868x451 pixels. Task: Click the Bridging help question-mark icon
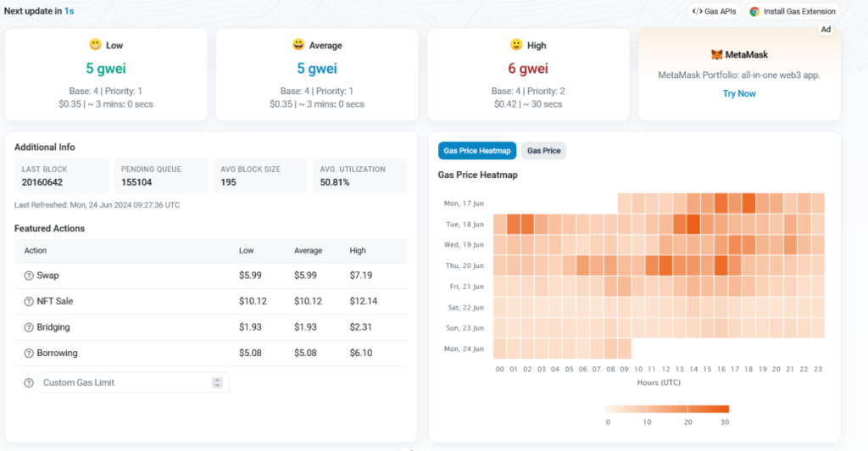(29, 327)
